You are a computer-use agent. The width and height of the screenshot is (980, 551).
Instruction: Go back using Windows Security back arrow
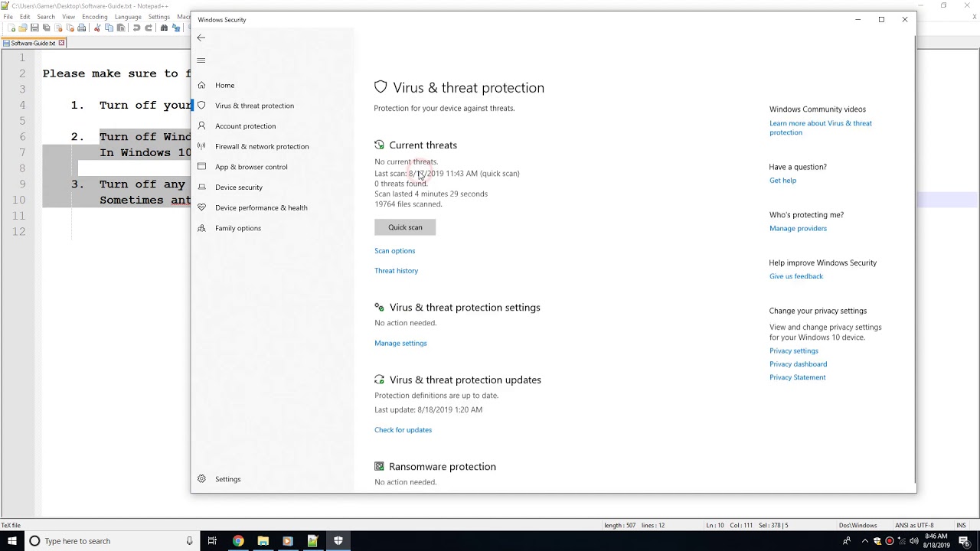[201, 37]
